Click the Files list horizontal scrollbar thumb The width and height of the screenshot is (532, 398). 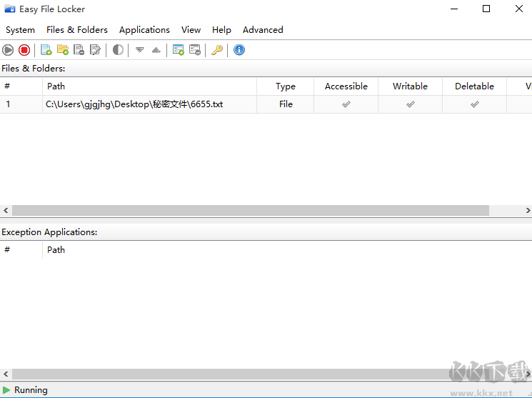(251, 211)
